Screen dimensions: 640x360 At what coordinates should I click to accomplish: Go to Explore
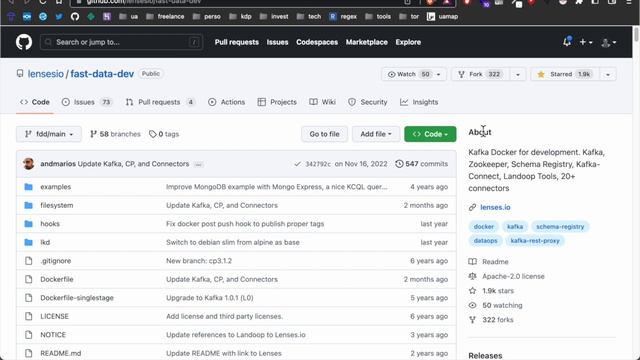click(408, 42)
